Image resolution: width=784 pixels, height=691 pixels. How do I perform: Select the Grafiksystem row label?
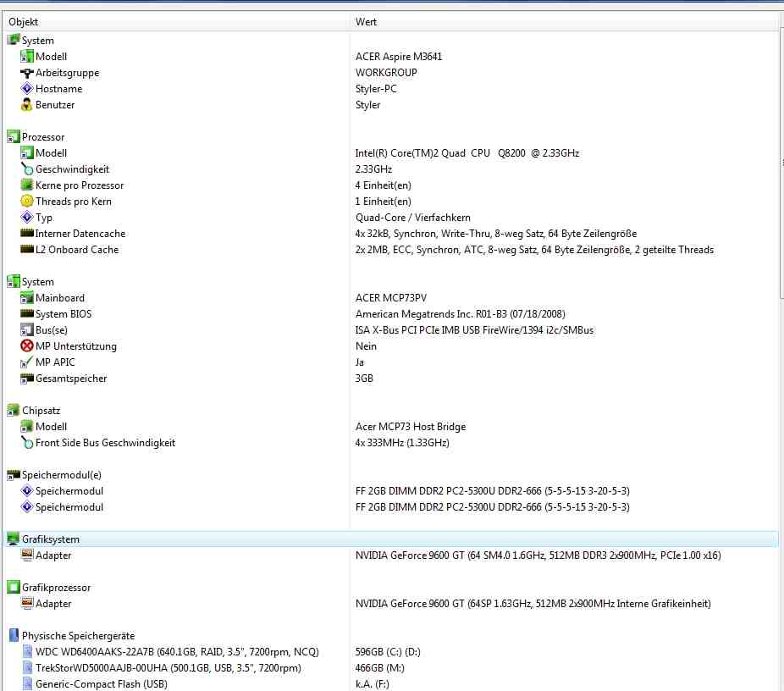51,539
